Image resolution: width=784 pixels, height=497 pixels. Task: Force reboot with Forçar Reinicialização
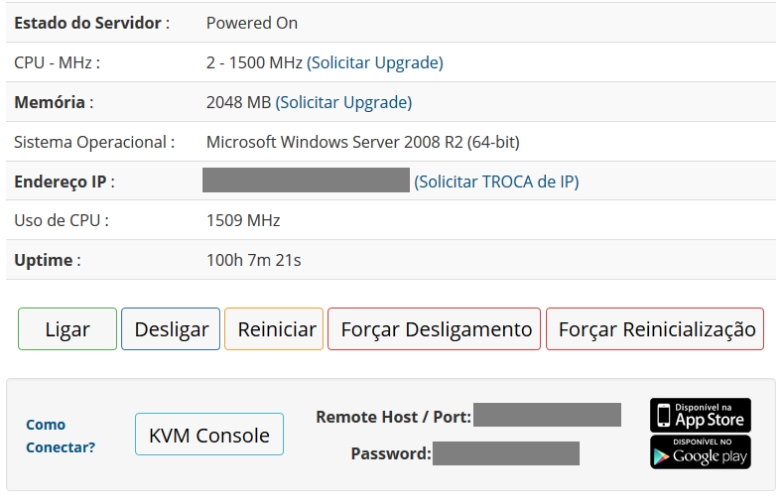[x=655, y=329]
